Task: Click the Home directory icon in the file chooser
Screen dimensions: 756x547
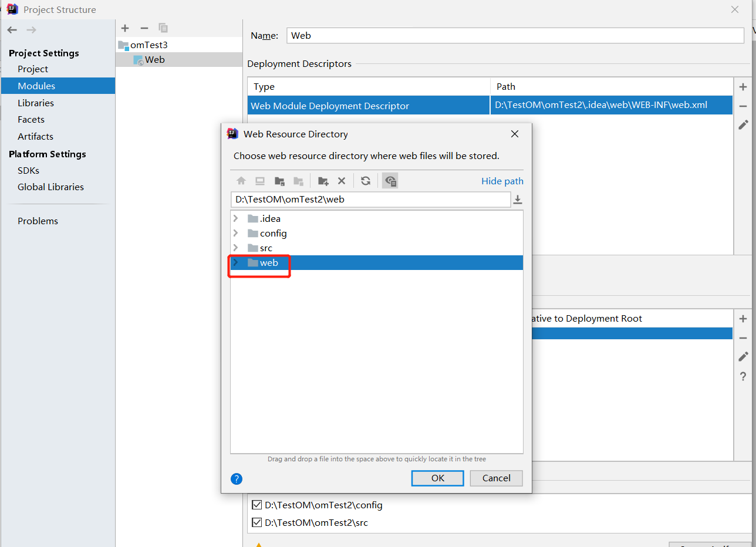Action: [241, 181]
